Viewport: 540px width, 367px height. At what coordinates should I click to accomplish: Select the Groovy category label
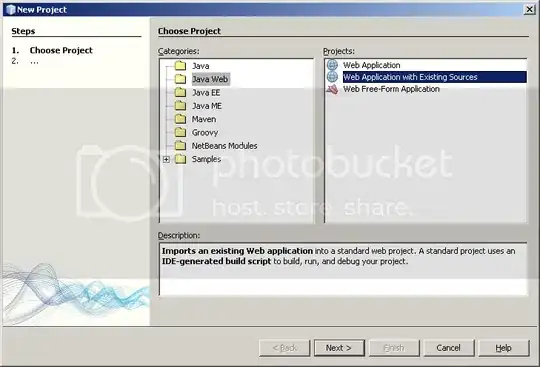click(205, 133)
